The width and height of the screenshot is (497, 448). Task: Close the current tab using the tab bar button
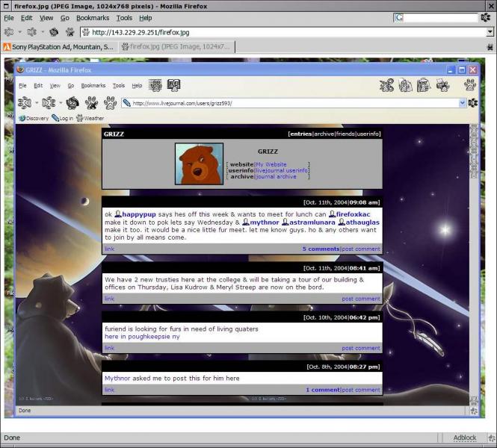tap(490, 46)
